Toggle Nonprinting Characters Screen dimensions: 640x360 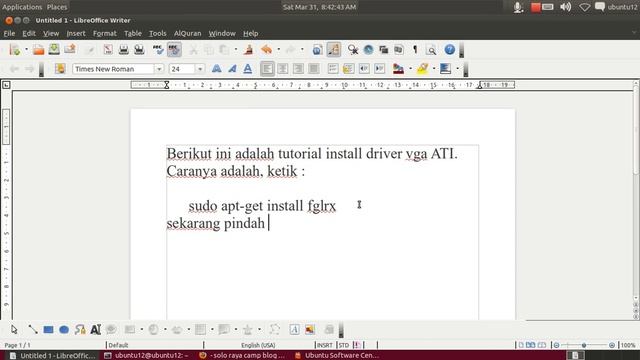[415, 50]
